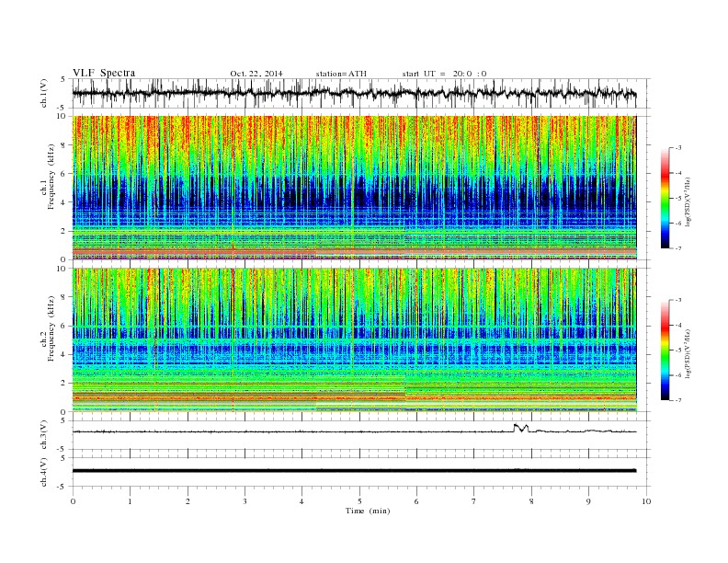This screenshot has width=728, height=563.
Task: Click the spike in the ch.3 trace
Action: click(x=521, y=428)
